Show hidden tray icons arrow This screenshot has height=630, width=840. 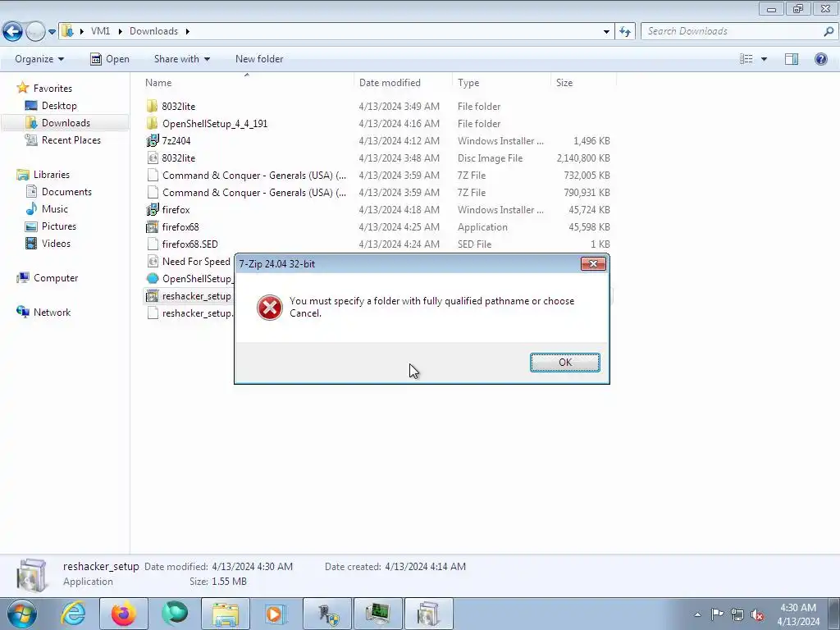[697, 614]
